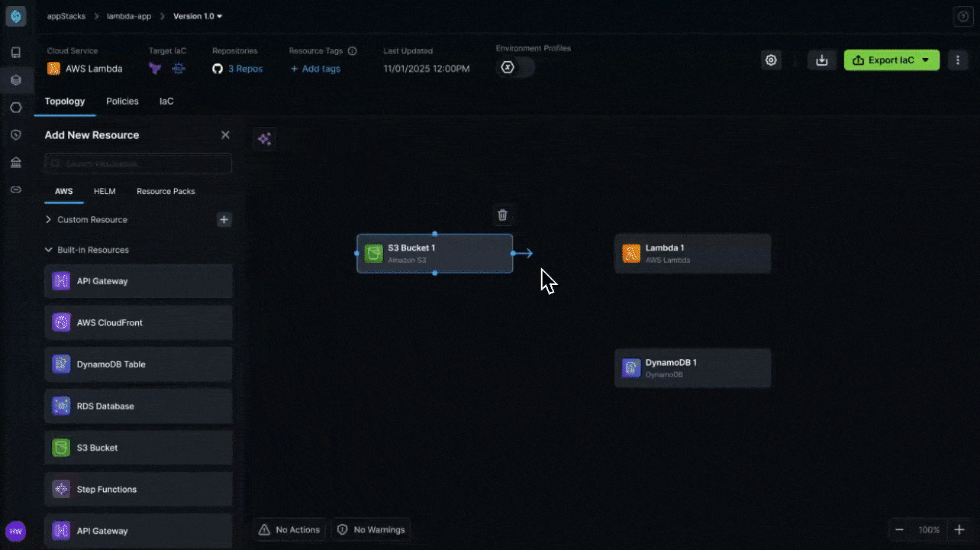Switch to the Policies tab
Image resolution: width=980 pixels, height=550 pixels.
click(x=122, y=102)
